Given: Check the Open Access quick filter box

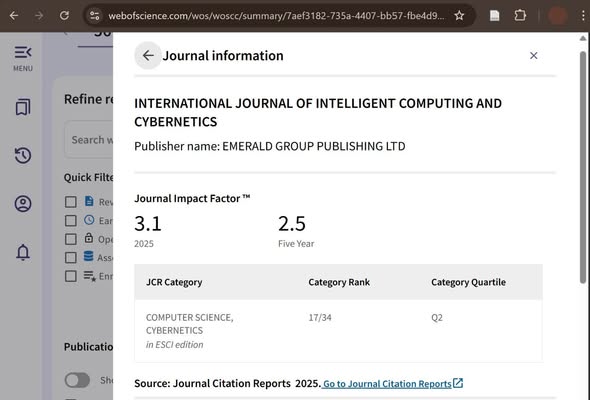Looking at the screenshot, I should click(x=70, y=239).
